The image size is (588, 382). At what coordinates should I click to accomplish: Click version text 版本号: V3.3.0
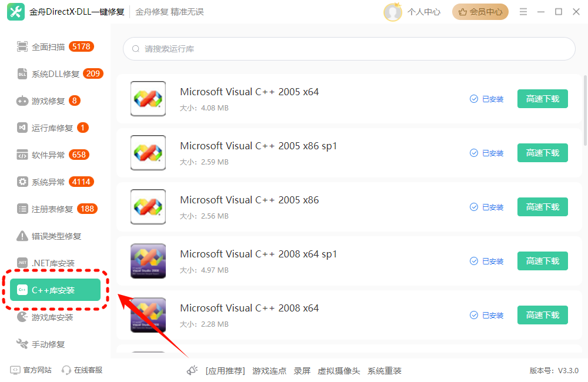click(x=554, y=371)
